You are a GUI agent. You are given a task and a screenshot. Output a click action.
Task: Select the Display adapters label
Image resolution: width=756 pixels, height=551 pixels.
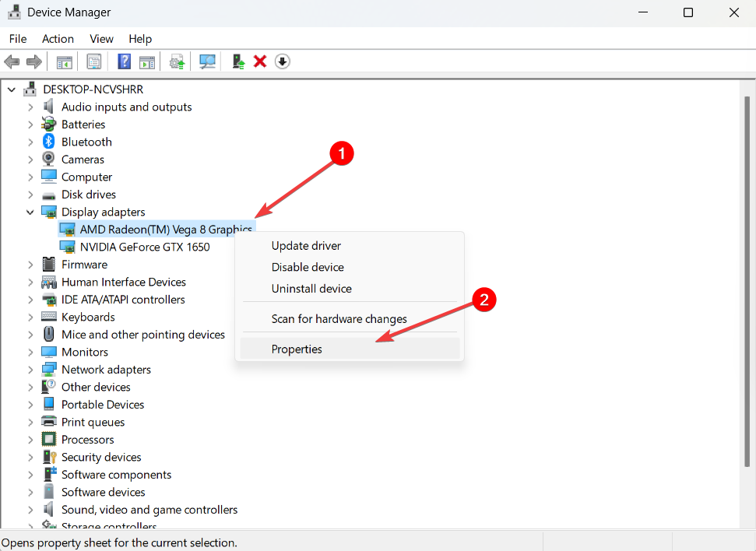pos(104,212)
